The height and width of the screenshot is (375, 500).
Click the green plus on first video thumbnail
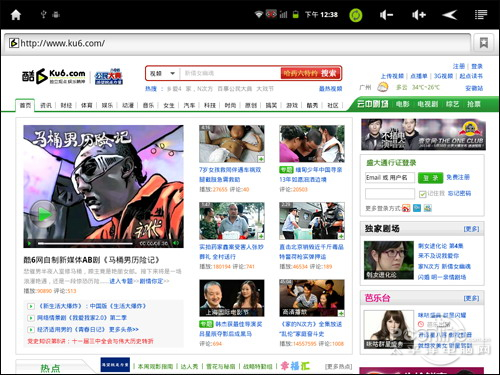(261, 159)
